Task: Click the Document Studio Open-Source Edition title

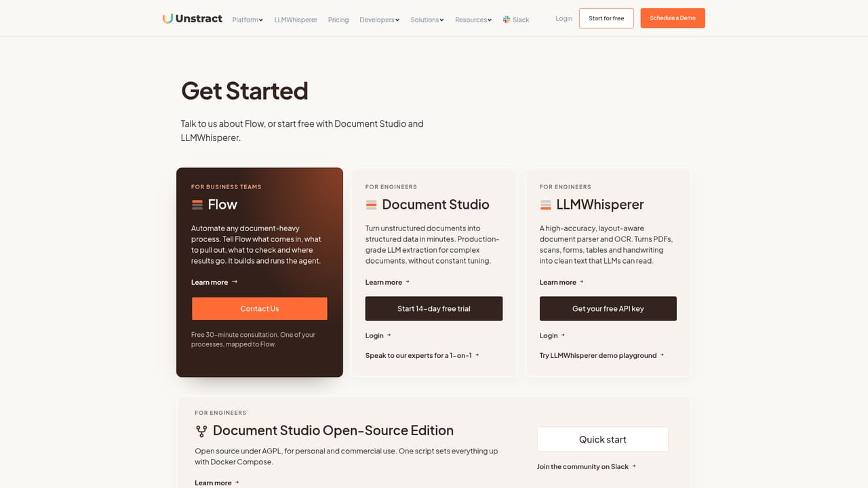Action: [333, 430]
